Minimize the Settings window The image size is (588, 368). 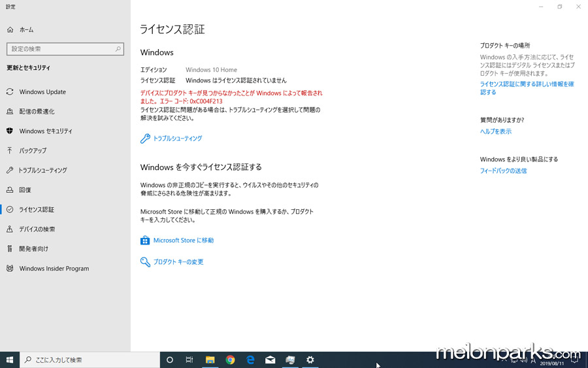tap(541, 7)
